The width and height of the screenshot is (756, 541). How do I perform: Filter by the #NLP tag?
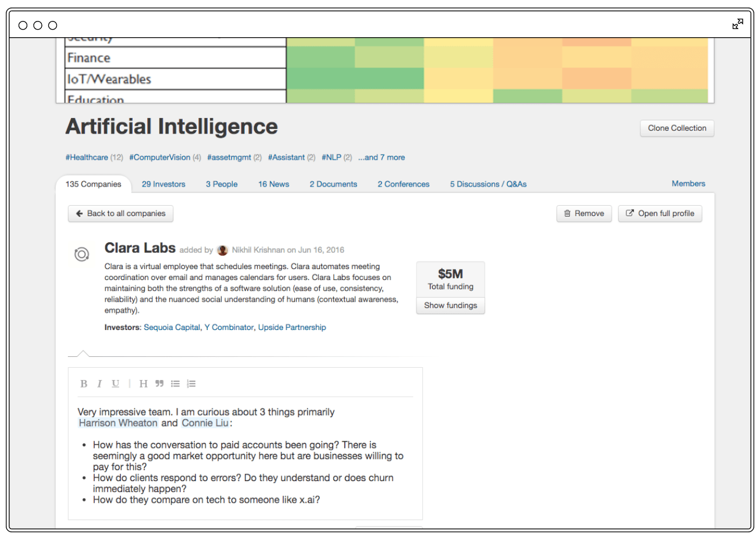tap(331, 157)
